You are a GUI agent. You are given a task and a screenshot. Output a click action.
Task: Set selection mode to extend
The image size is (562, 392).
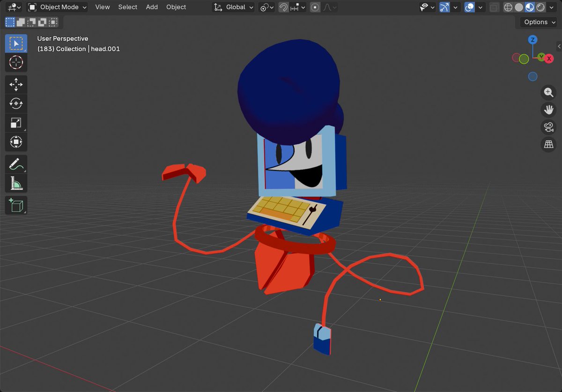pos(21,22)
